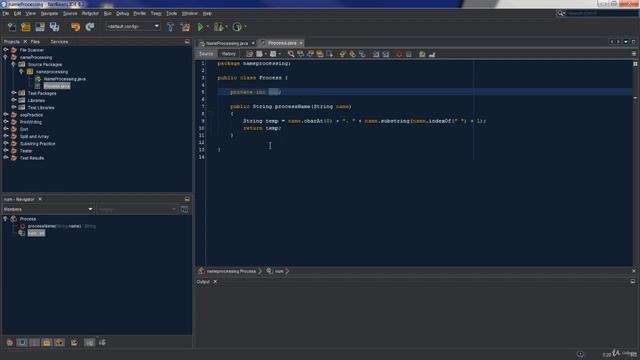Click the Open Project toolbar icon
The image size is (640, 360).
40,27
